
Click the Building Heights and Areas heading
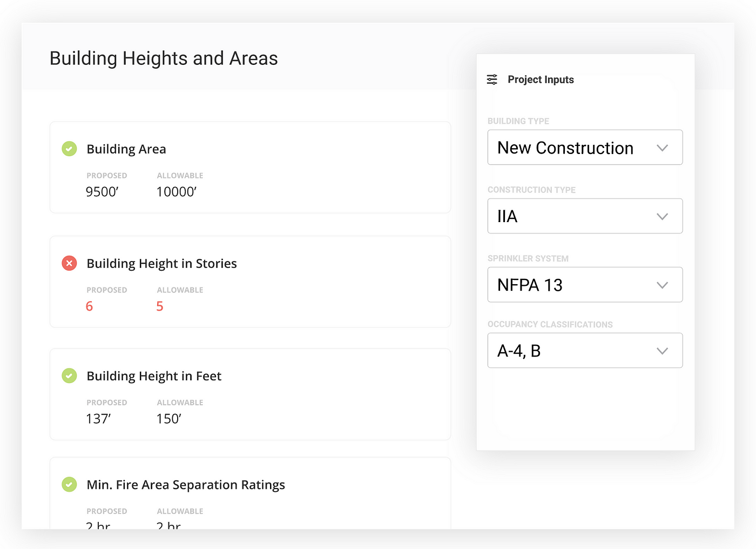[x=164, y=58]
